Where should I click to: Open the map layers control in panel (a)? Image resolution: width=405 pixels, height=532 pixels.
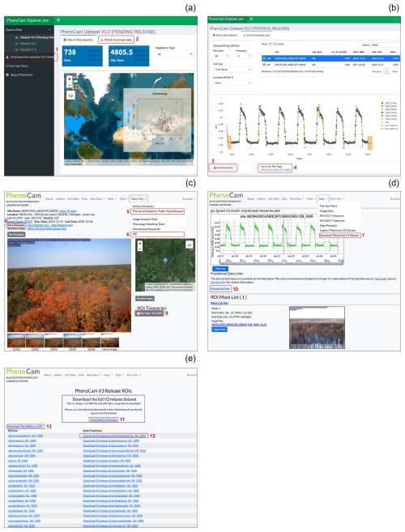point(70,96)
